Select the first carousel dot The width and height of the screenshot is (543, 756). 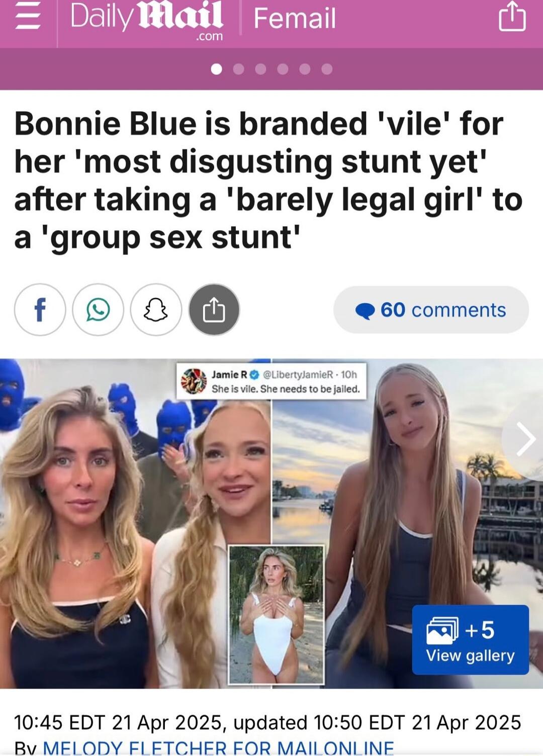[x=217, y=69]
